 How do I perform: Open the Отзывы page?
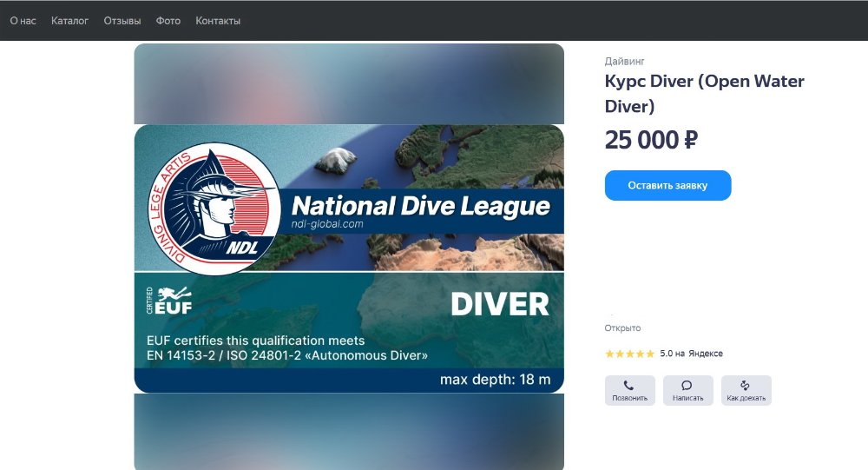(122, 21)
